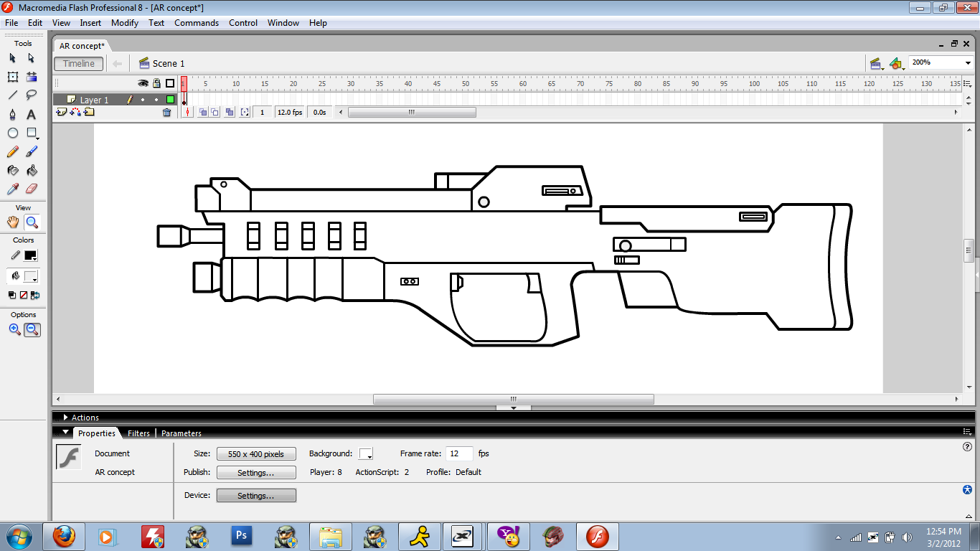The height and width of the screenshot is (551, 980).
Task: Expand the Actions panel
Action: 66,418
